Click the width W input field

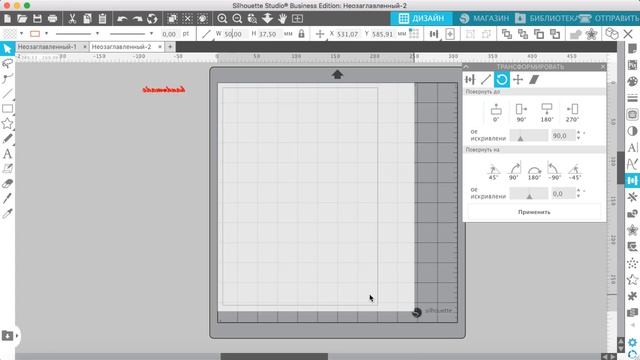coord(235,34)
